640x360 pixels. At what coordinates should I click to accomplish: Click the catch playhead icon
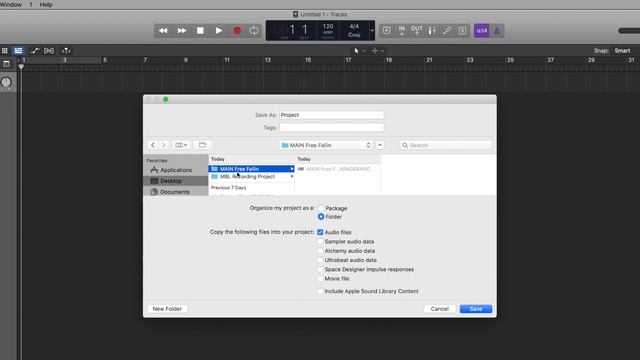[66, 51]
